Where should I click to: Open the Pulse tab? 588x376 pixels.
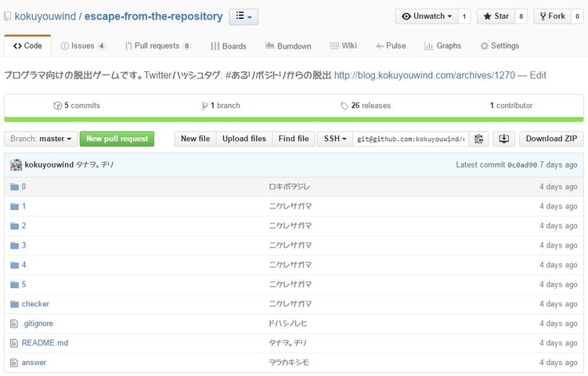pyautogui.click(x=391, y=45)
